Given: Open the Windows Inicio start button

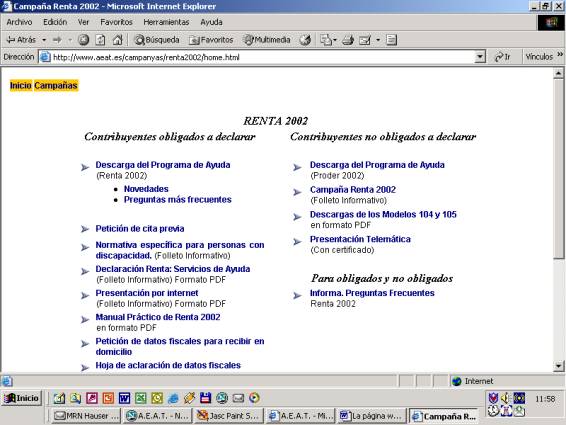Looking at the screenshot, I should (22, 398).
